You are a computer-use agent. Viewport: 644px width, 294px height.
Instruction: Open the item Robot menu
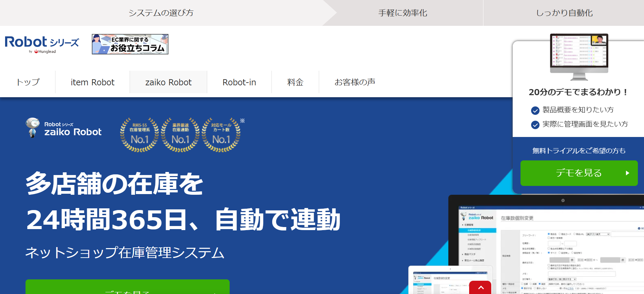(x=93, y=82)
